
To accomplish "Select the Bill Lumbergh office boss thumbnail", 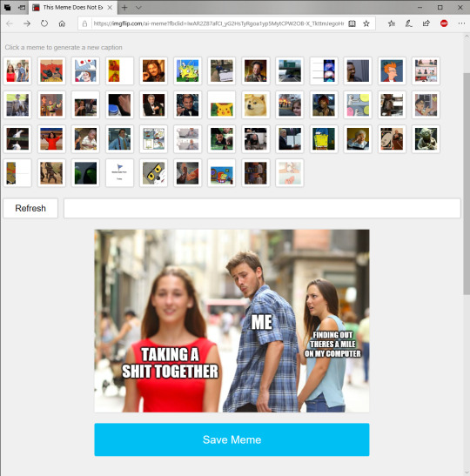I will pos(119,138).
